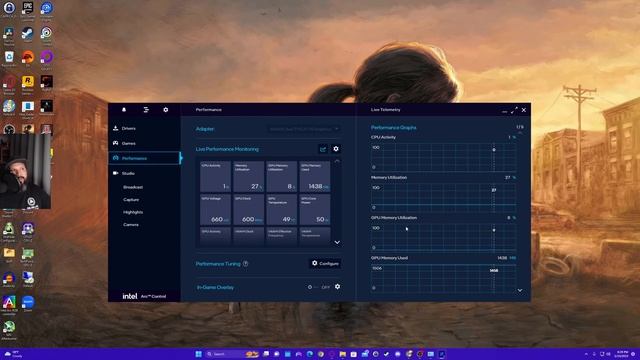The image size is (640, 360).
Task: Open Zoom desktop icon
Action: pyautogui.click(x=28, y=304)
